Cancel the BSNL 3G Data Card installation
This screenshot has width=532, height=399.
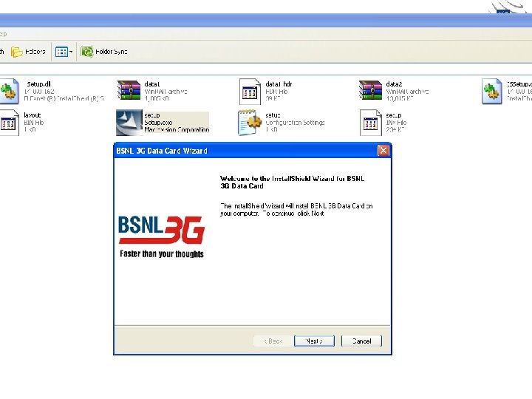pos(361,341)
